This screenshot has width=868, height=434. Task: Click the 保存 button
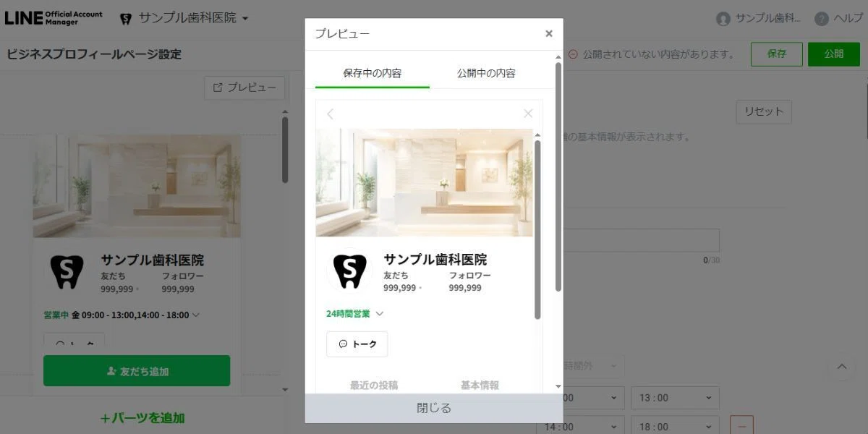coord(777,54)
